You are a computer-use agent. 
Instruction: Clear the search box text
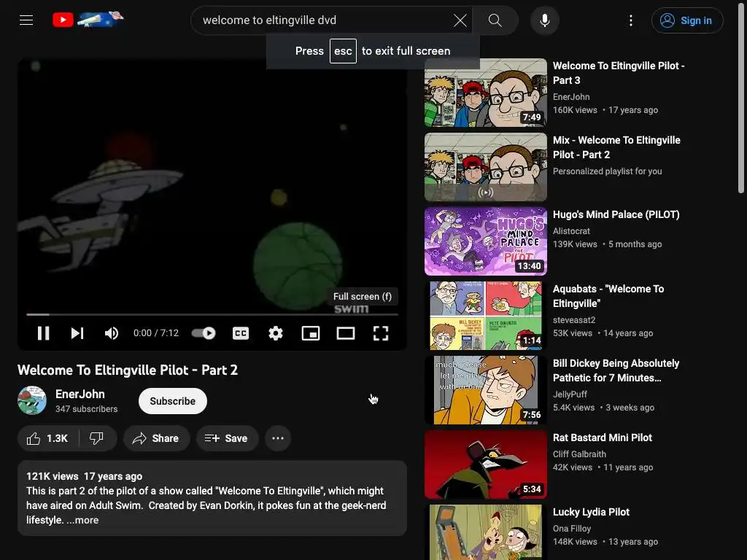click(x=460, y=20)
